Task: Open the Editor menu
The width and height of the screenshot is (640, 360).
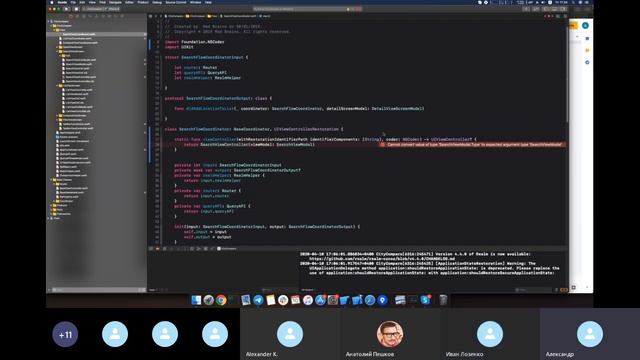Action: 129,2
